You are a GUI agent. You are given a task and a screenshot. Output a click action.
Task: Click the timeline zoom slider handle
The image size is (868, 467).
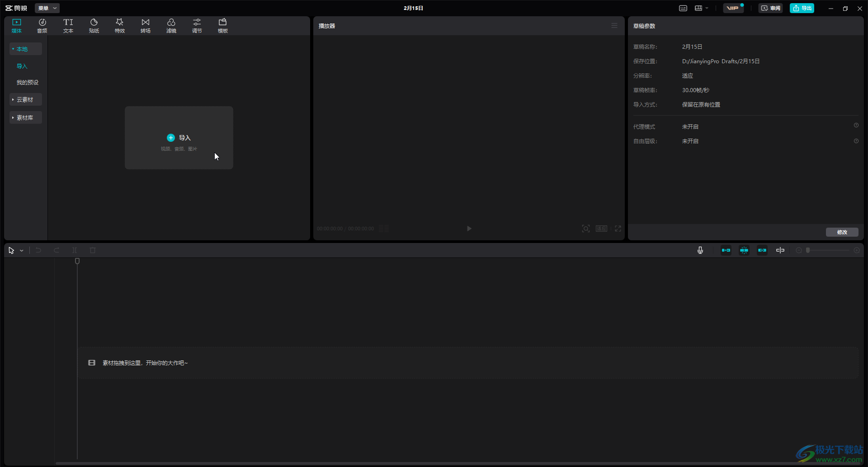[x=808, y=250]
